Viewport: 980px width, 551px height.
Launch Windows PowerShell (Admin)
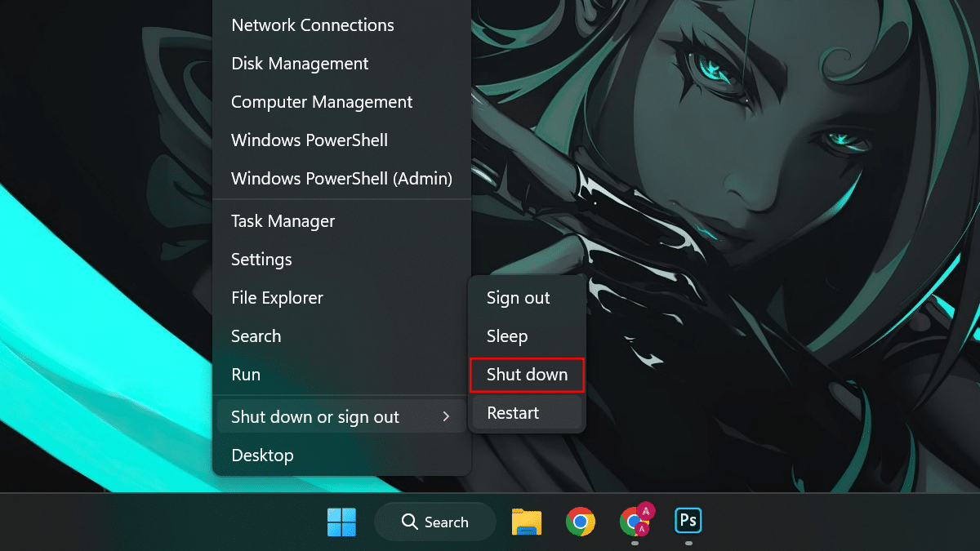coord(341,178)
